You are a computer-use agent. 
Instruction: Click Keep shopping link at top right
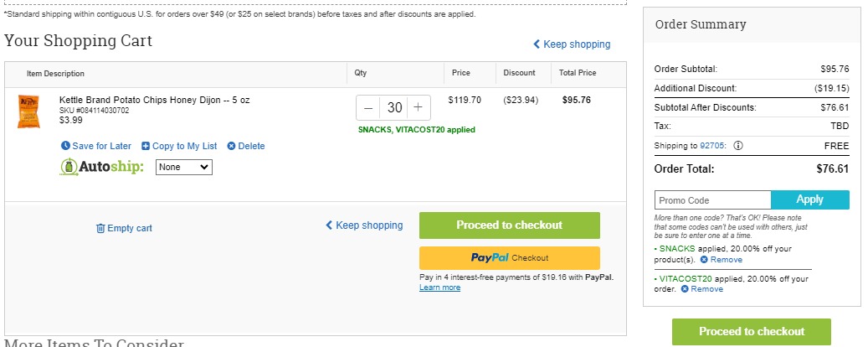[572, 44]
